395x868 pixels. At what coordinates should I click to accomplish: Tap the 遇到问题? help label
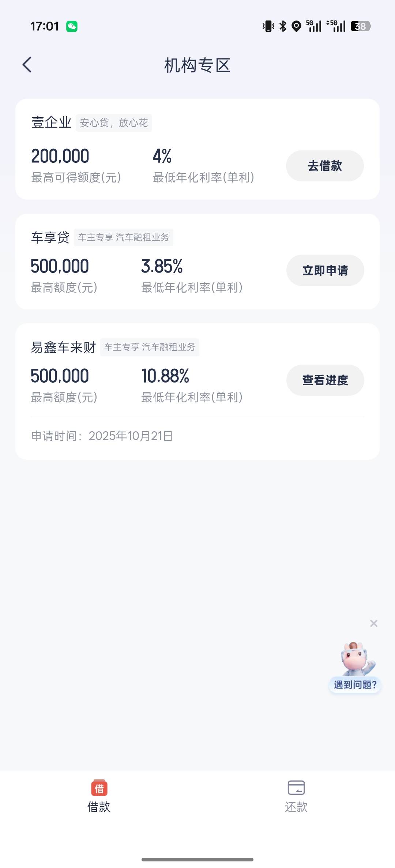click(355, 685)
